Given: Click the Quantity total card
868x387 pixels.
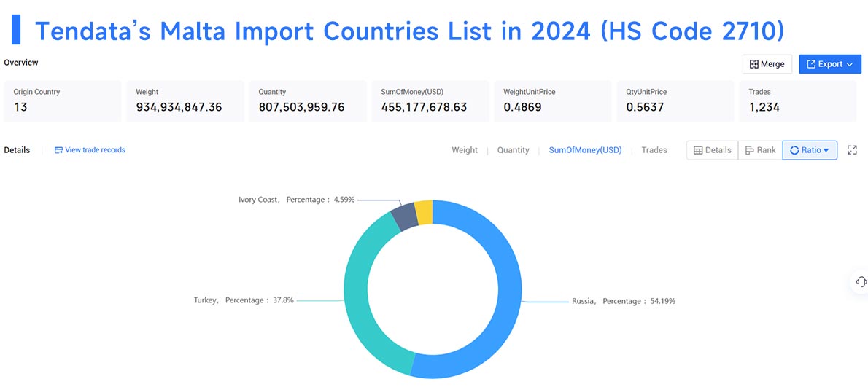Looking at the screenshot, I should [308, 101].
